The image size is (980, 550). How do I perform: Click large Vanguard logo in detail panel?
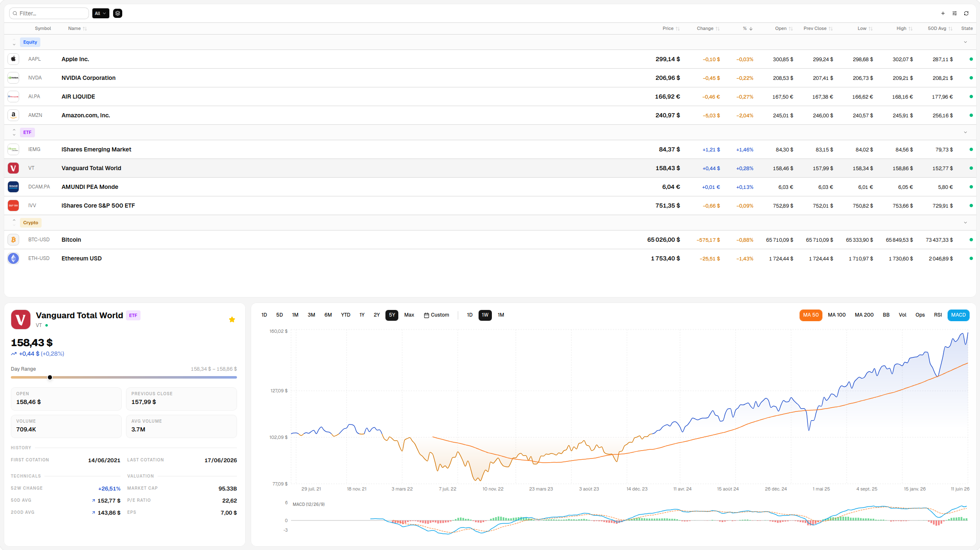[x=20, y=320]
